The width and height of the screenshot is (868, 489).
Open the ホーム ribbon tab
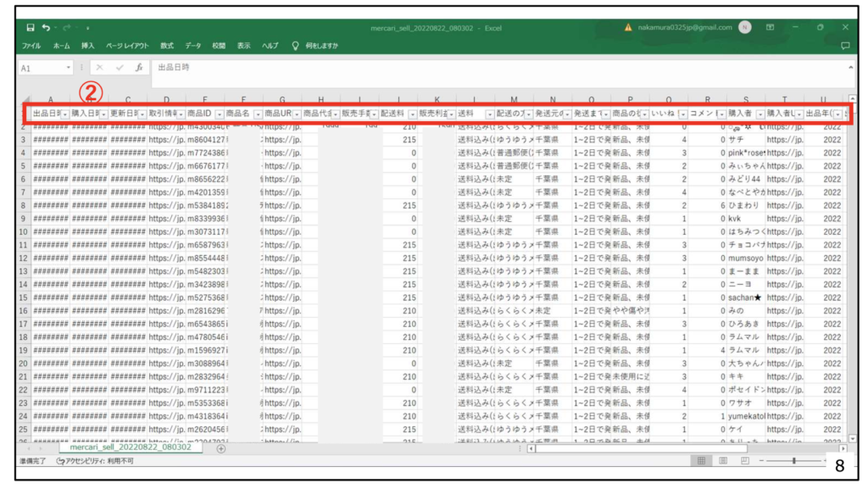coord(61,46)
